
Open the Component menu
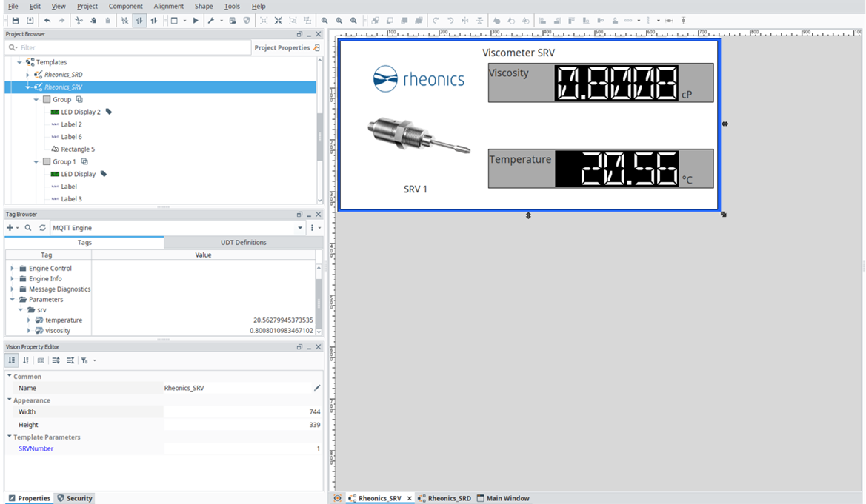[125, 6]
